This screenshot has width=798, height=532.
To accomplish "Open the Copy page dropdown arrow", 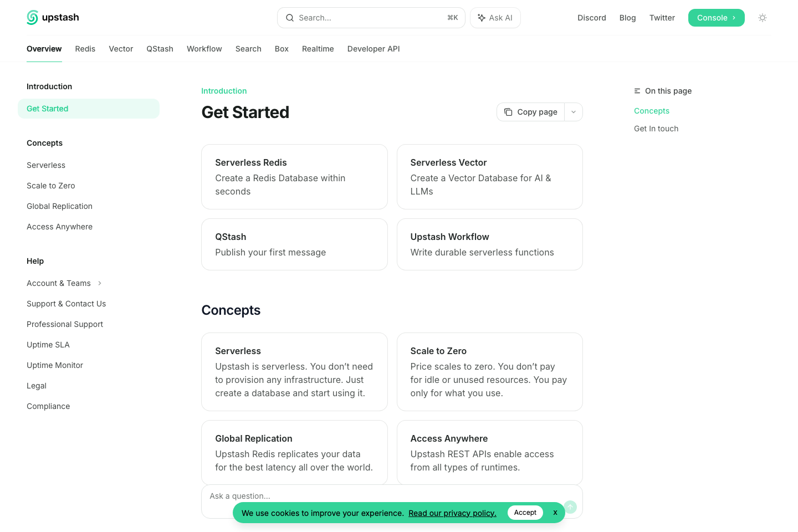I will (x=574, y=112).
